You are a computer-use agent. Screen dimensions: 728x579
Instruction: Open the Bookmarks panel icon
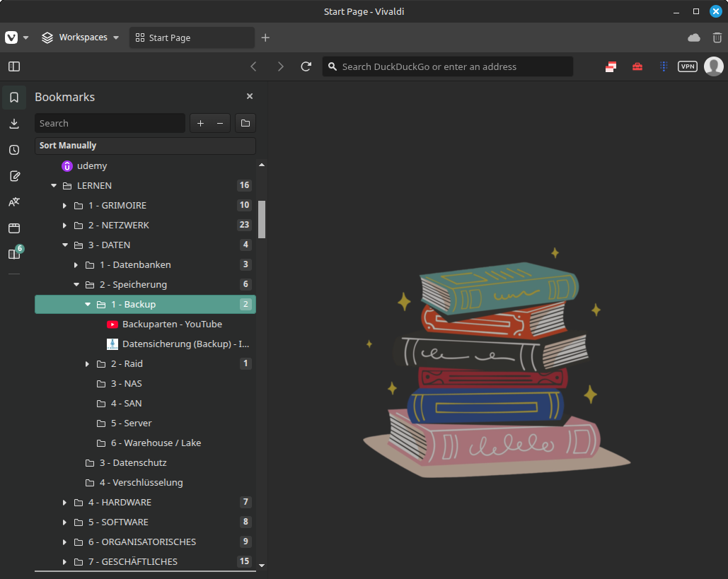pos(14,98)
